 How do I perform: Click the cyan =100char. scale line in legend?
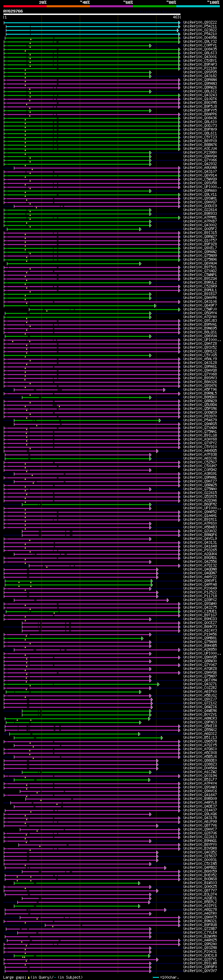pos(156,977)
